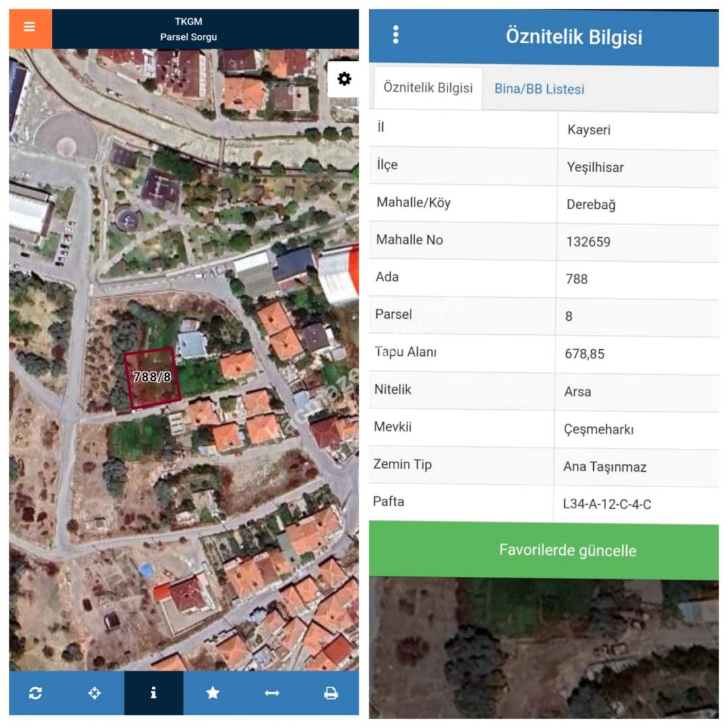Click the Pafta value L34-A-12-C-4-C
Viewport: 728px width, 728px height.
[x=607, y=504]
